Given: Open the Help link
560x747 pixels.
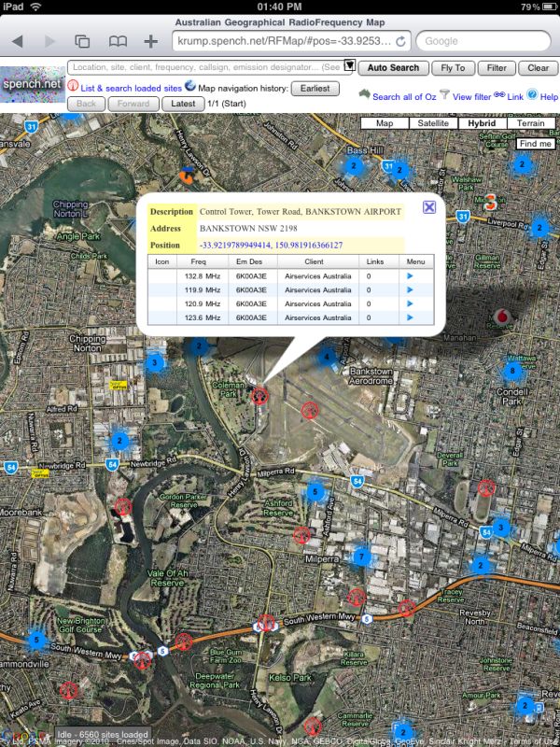Looking at the screenshot, I should click(549, 97).
